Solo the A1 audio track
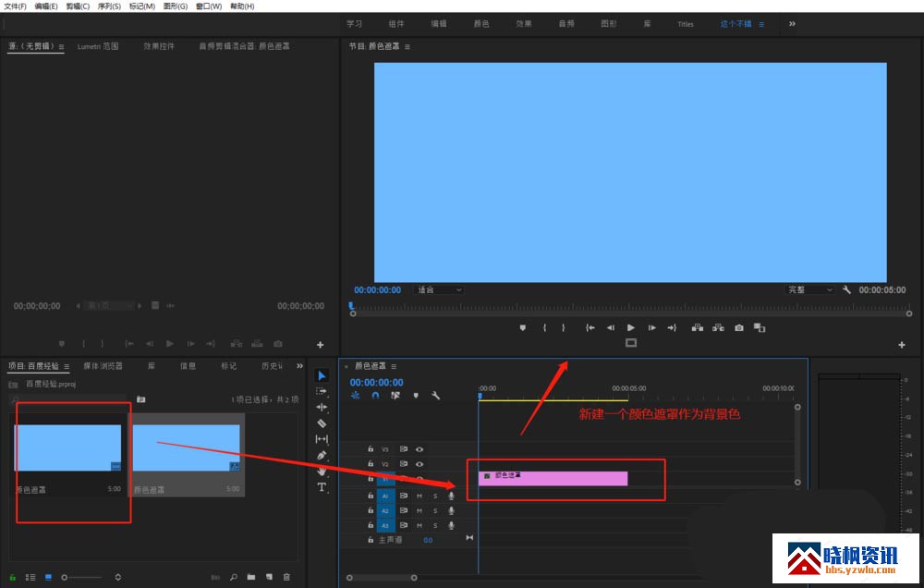The height and width of the screenshot is (588, 924). pyautogui.click(x=435, y=496)
